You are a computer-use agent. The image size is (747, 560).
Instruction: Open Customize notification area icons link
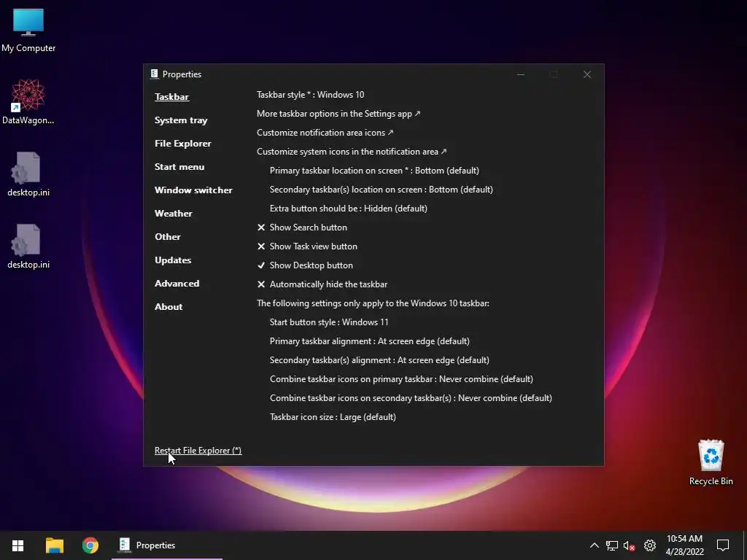pos(325,133)
